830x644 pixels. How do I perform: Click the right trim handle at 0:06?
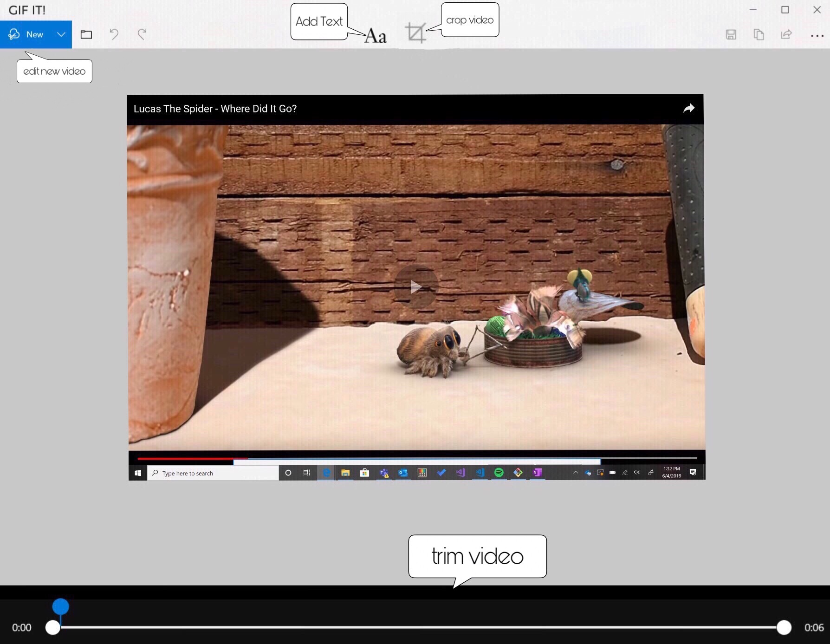(x=784, y=627)
